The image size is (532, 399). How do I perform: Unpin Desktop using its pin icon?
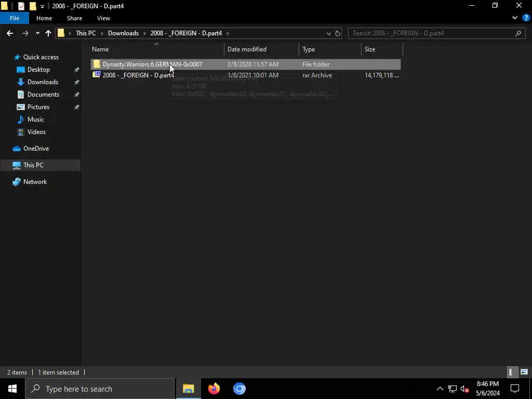tap(77, 70)
